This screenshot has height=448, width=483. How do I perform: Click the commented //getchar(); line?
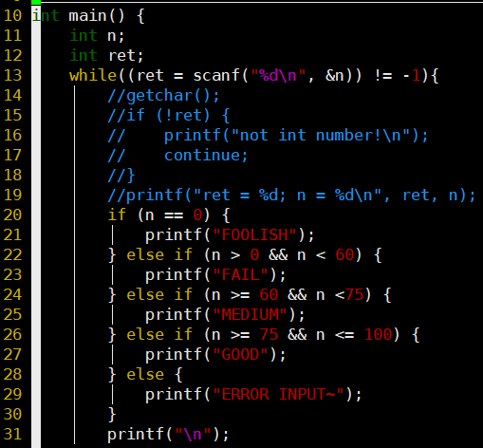[163, 96]
